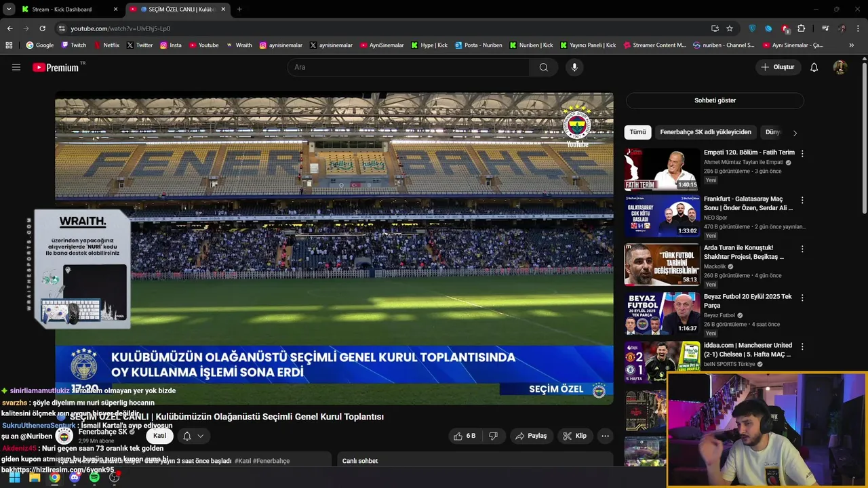Open Windows Start menu
The height and width of the screenshot is (488, 868).
[15, 477]
